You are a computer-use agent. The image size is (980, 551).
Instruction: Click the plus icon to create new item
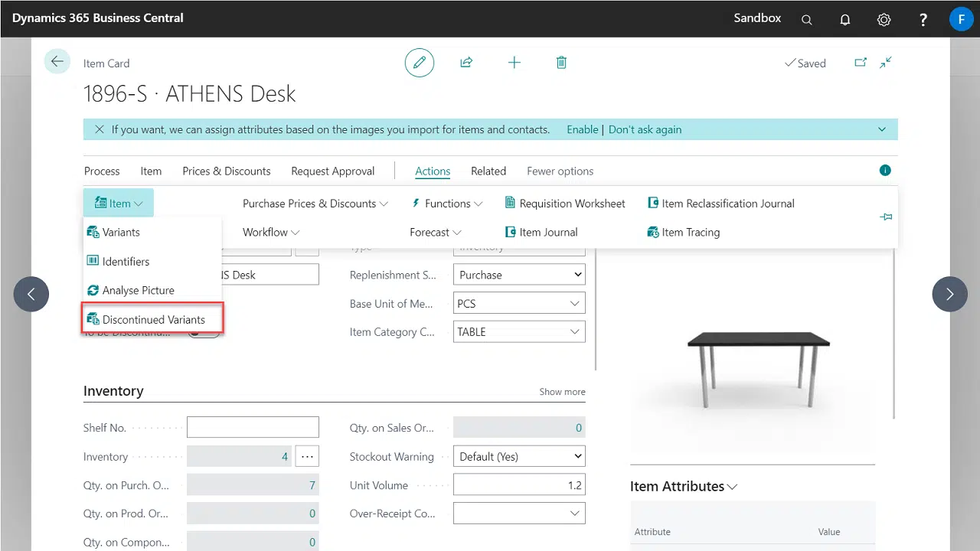[x=514, y=63]
